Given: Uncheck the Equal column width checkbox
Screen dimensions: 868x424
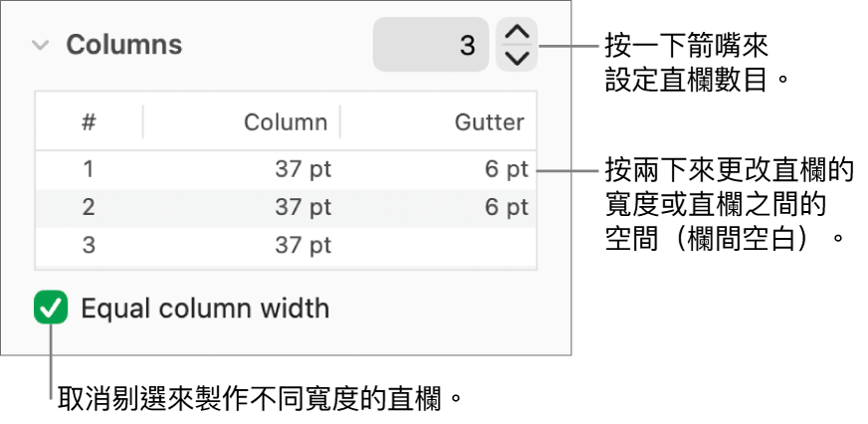Looking at the screenshot, I should click(51, 309).
